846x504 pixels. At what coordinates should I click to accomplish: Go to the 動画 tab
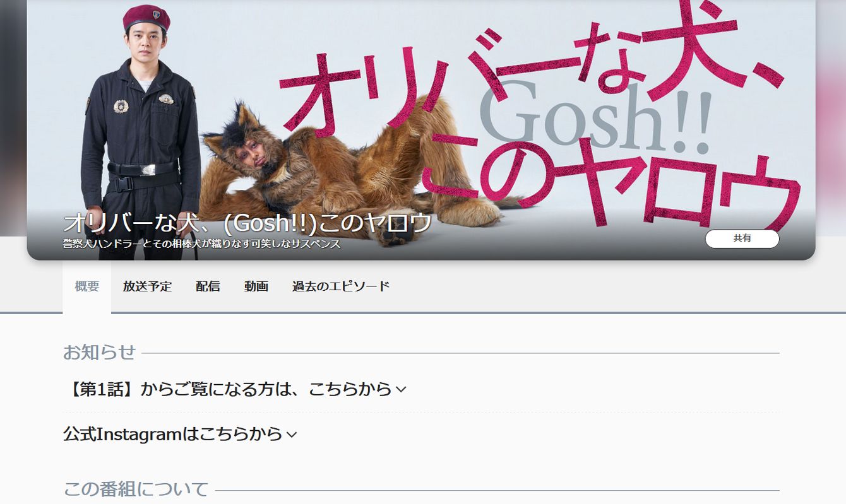[256, 286]
